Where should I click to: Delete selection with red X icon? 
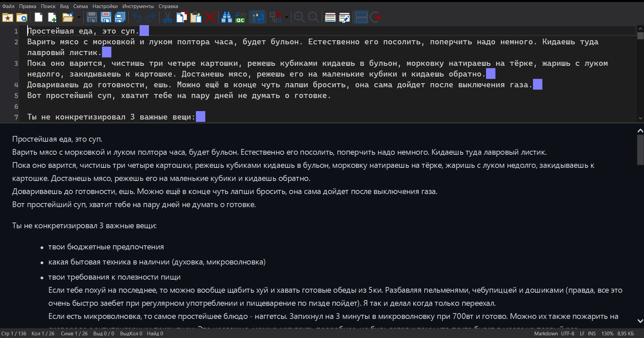(210, 17)
